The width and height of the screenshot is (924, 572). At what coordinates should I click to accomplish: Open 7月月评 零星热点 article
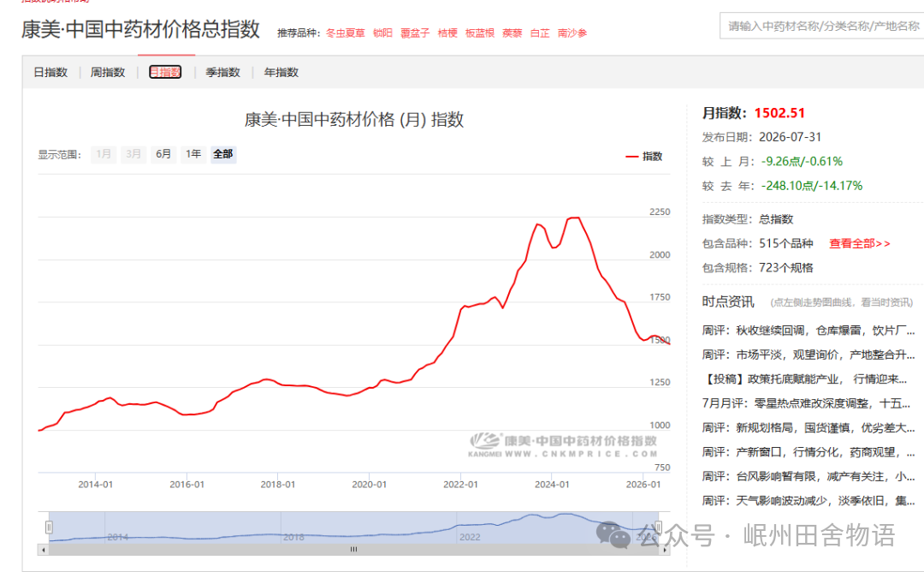(x=806, y=403)
